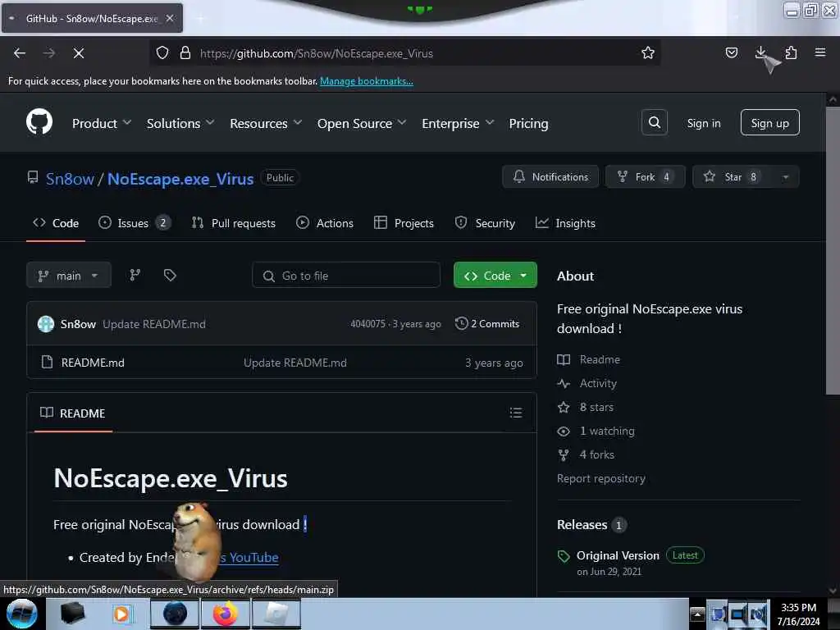Viewport: 840px width, 630px height.
Task: Switch to Issues tab
Action: (x=135, y=223)
